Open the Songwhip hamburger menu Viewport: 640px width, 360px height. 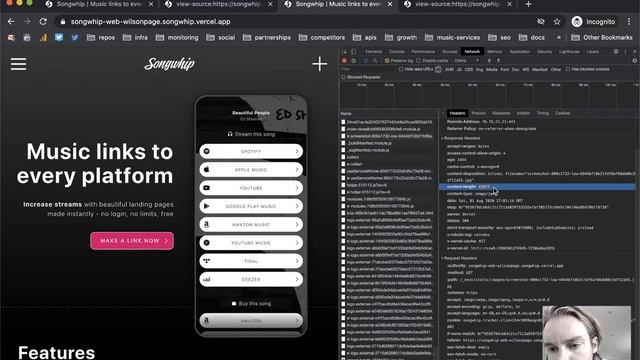point(18,64)
